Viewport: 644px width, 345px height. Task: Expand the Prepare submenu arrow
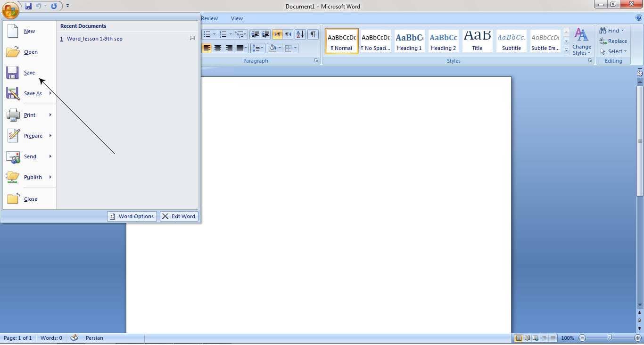click(50, 136)
